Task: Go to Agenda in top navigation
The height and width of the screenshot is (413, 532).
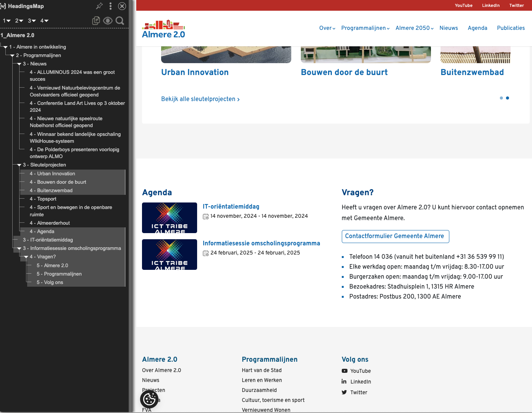Action: pos(477,28)
